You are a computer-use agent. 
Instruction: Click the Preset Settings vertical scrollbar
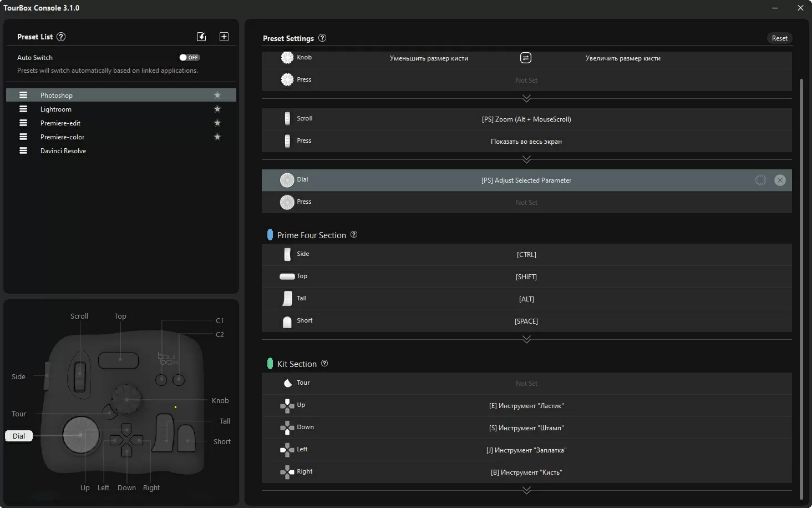(x=801, y=289)
